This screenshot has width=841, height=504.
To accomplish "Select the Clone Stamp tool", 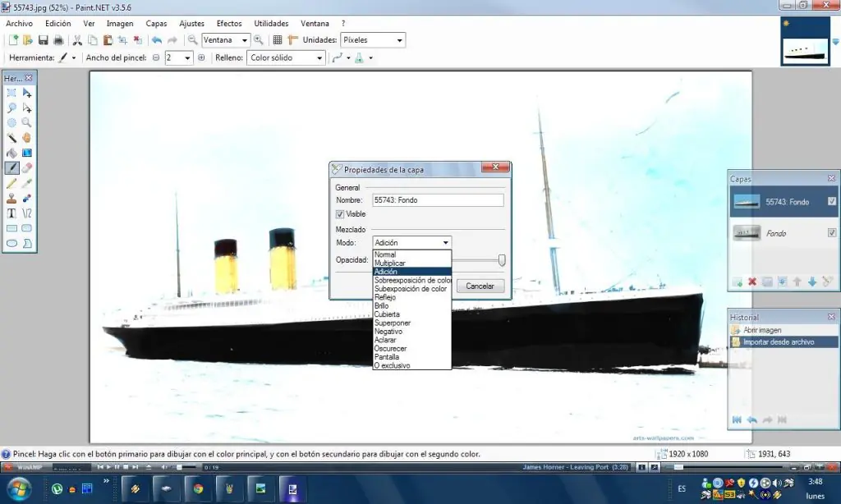I will (x=11, y=199).
